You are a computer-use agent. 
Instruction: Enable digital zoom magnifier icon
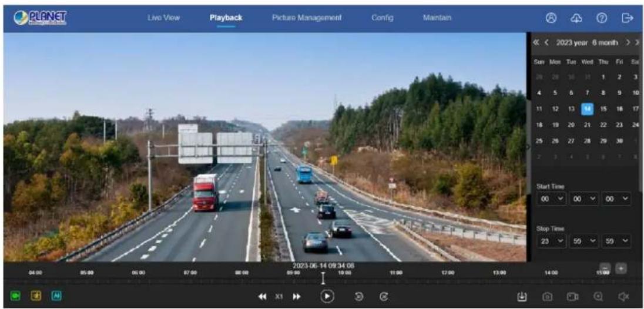598,296
